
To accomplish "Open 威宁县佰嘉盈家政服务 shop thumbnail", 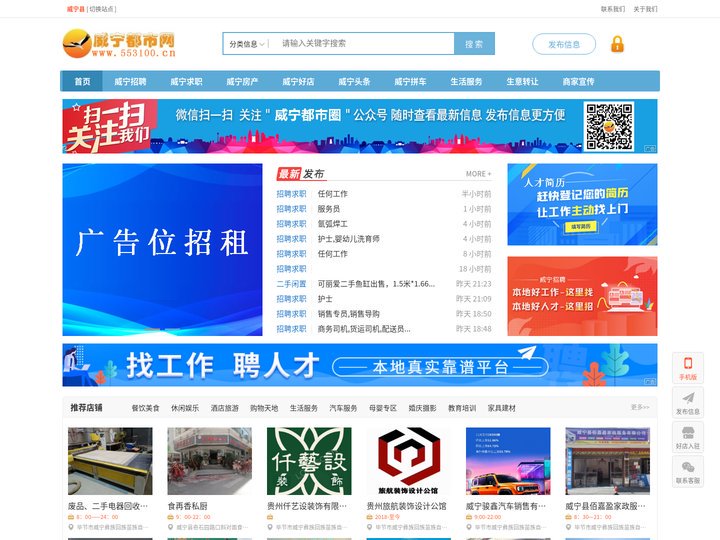I will click(x=608, y=461).
